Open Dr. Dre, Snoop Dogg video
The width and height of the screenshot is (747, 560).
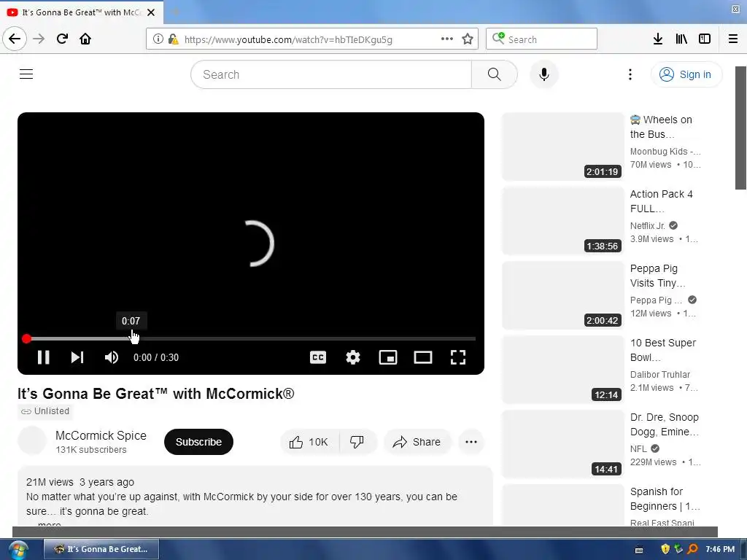click(x=665, y=424)
